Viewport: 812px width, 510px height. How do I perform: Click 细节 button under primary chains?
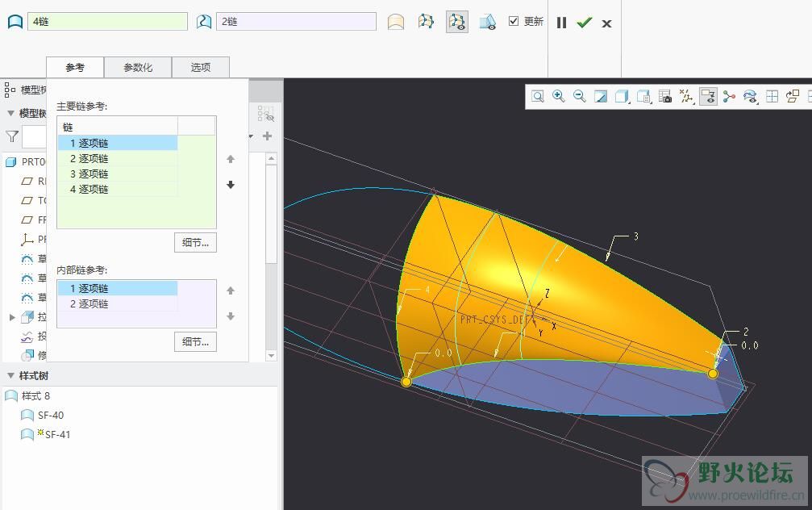click(x=195, y=243)
